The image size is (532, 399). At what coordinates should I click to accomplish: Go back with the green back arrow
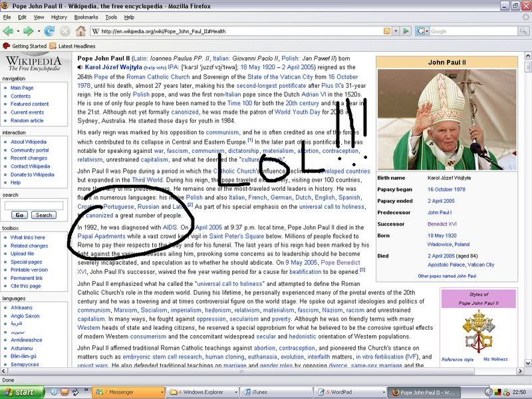pos(8,31)
